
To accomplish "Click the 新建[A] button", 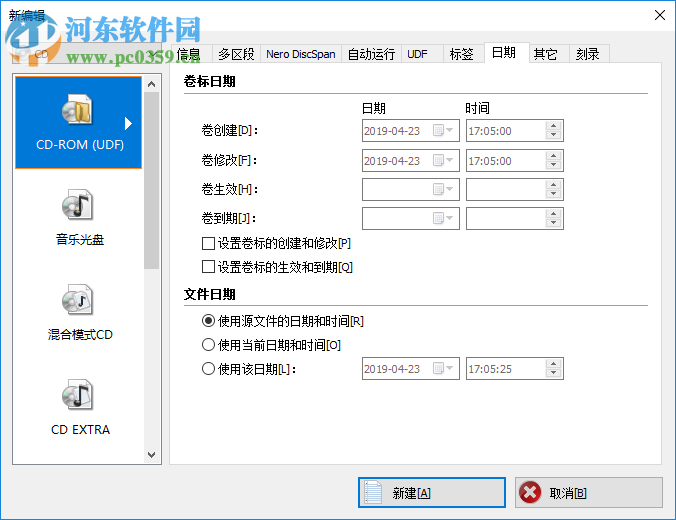I will pyautogui.click(x=432, y=492).
